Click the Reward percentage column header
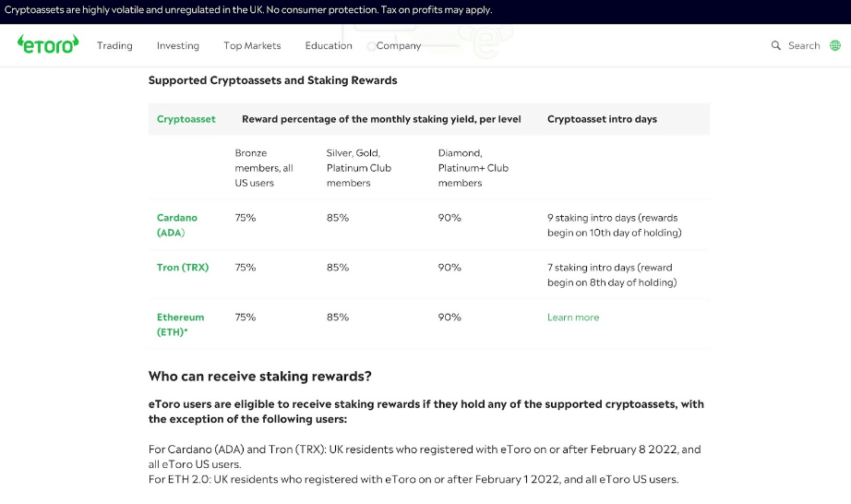 381,119
